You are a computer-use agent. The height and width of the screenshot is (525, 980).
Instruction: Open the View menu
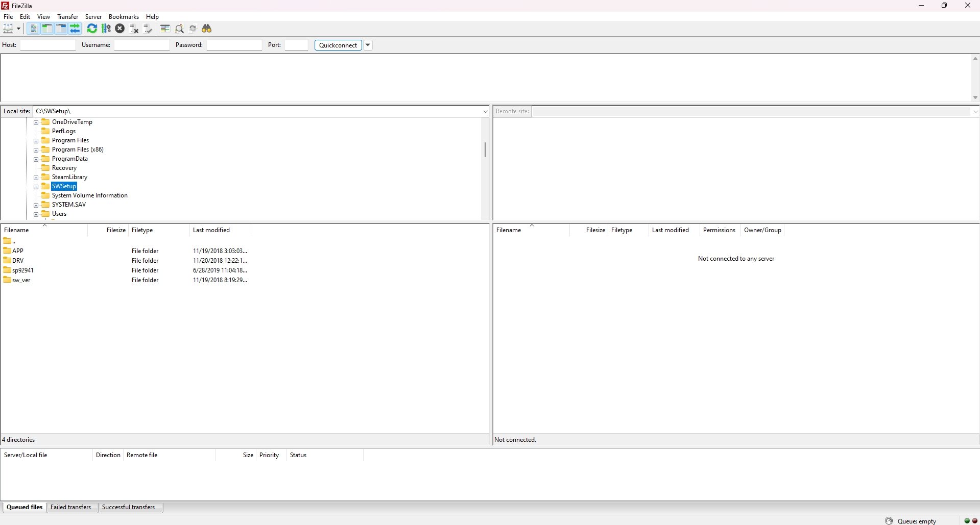point(44,17)
